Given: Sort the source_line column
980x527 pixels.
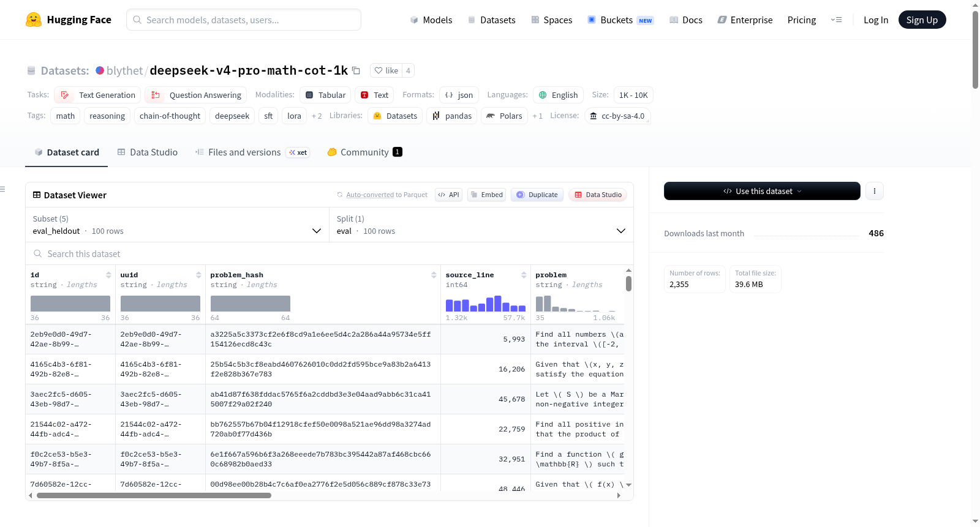Looking at the screenshot, I should [524, 275].
